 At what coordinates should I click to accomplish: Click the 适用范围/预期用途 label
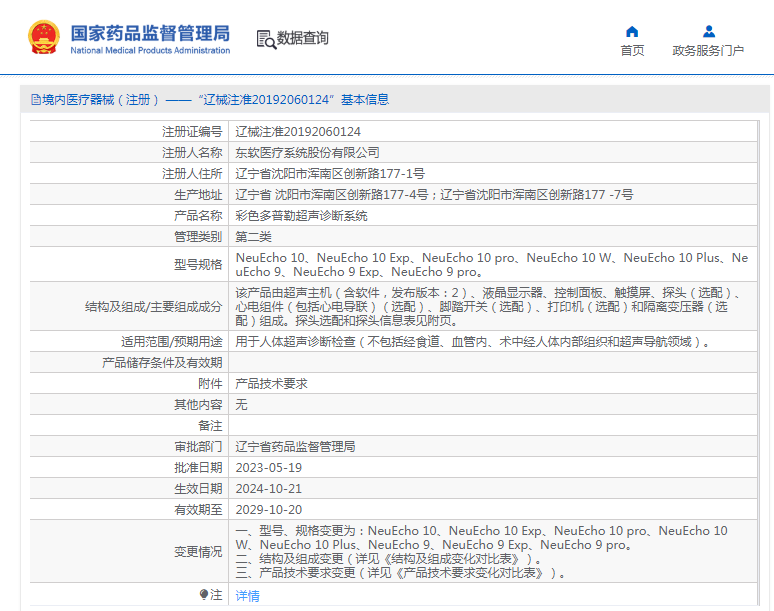pos(172,342)
